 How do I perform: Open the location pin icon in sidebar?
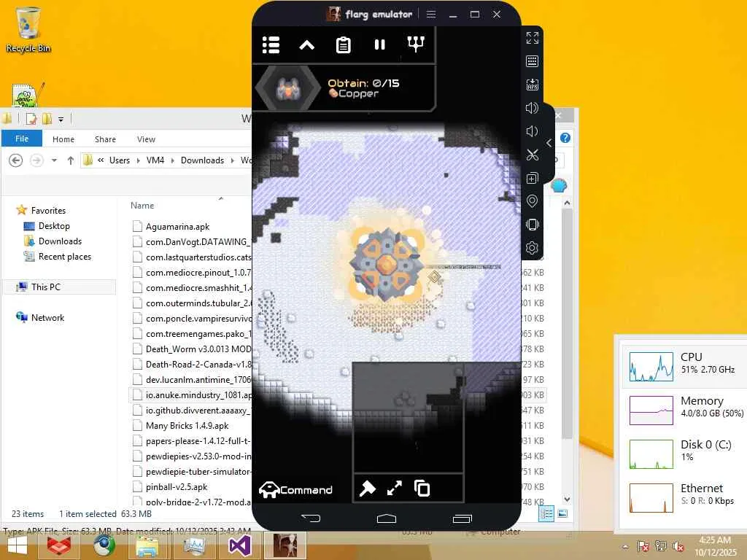coord(532,201)
